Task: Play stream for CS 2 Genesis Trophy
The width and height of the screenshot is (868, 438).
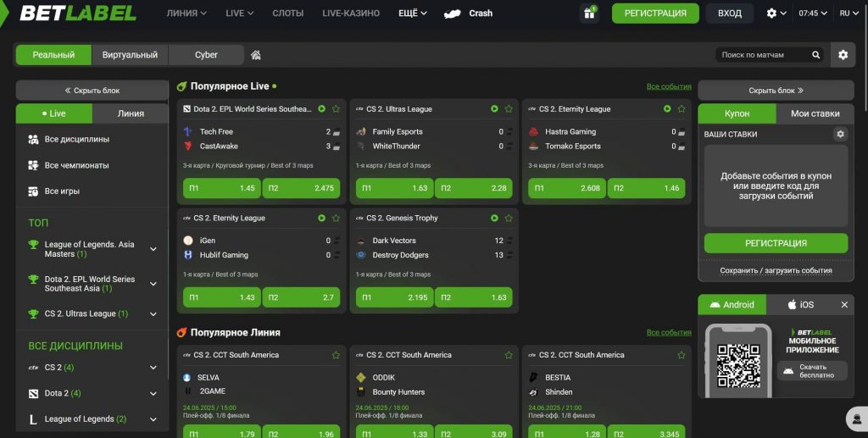Action: click(x=494, y=218)
